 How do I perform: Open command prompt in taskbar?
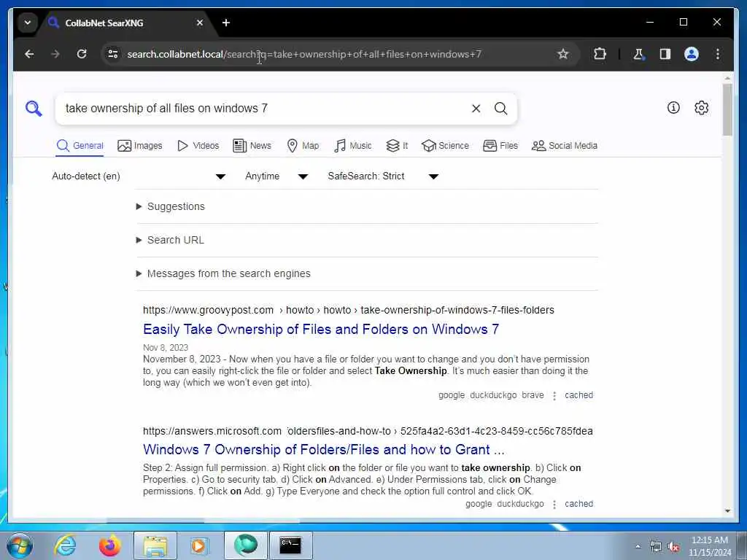point(290,545)
